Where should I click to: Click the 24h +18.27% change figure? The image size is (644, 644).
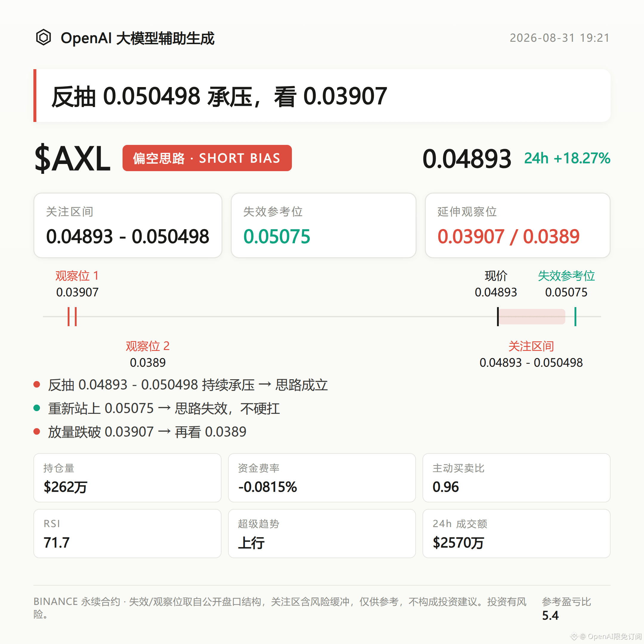click(567, 158)
